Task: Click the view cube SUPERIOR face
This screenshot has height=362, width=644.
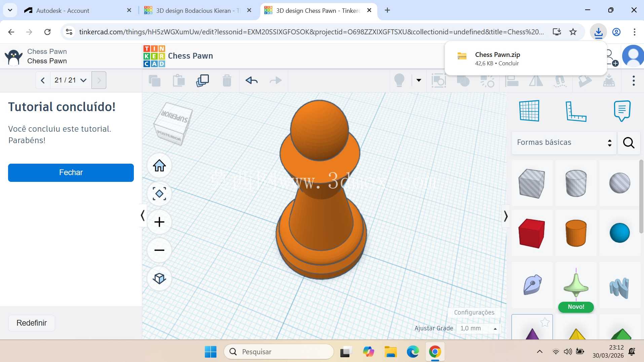Action: tap(175, 117)
